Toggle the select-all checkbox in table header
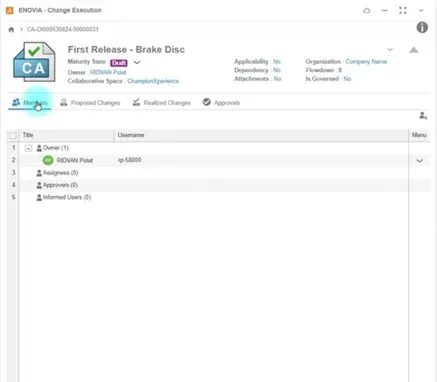The image size is (437, 382). click(x=13, y=135)
